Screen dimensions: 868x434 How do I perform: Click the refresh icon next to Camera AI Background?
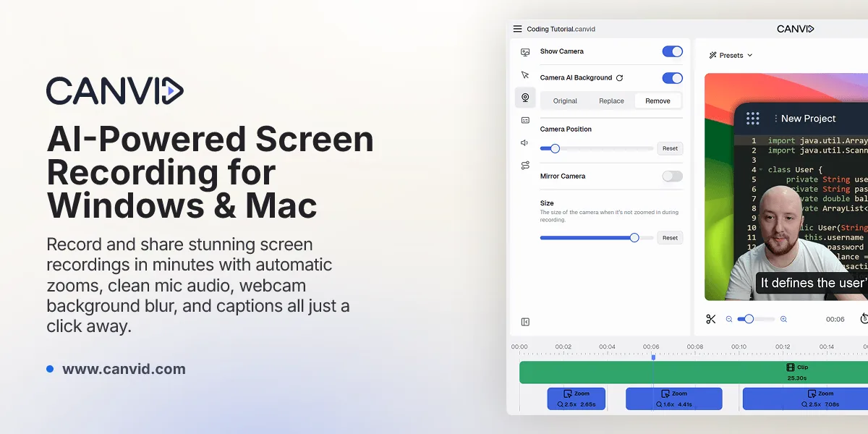tap(619, 78)
